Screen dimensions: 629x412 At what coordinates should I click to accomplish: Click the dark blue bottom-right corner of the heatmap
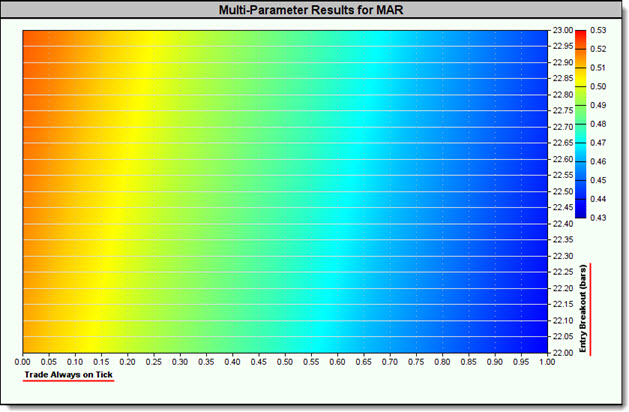coord(540,344)
